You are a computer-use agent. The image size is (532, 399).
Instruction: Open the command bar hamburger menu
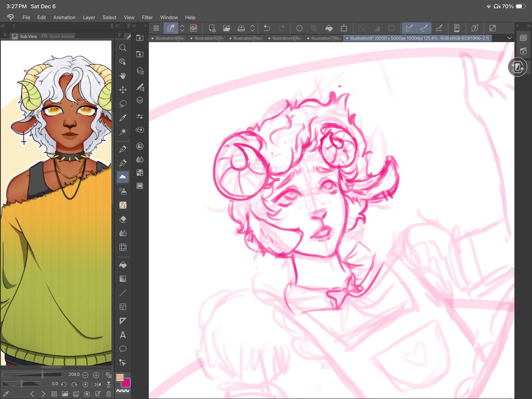(x=156, y=28)
